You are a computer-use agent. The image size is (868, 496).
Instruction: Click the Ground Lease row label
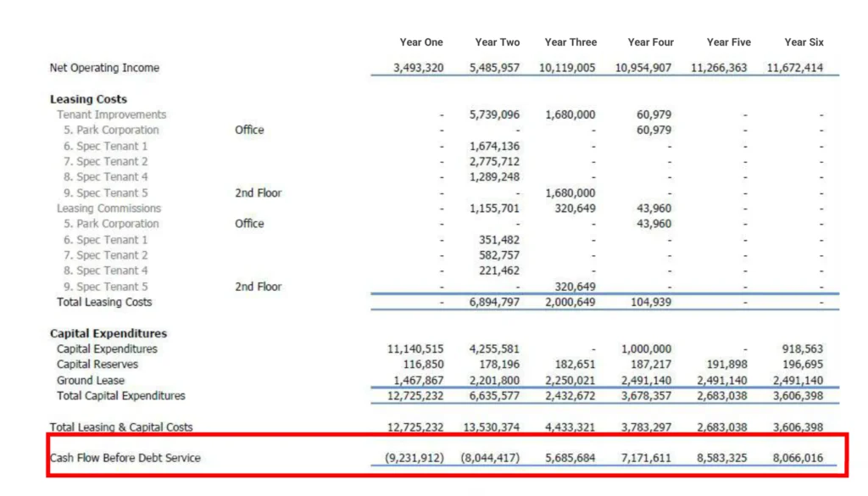click(91, 381)
